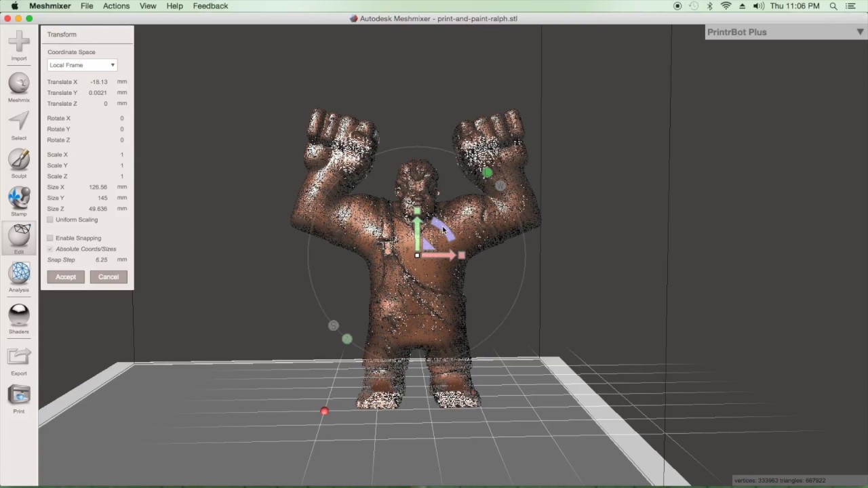Click the white gizmo center square
This screenshot has height=488, width=868.
click(x=417, y=256)
